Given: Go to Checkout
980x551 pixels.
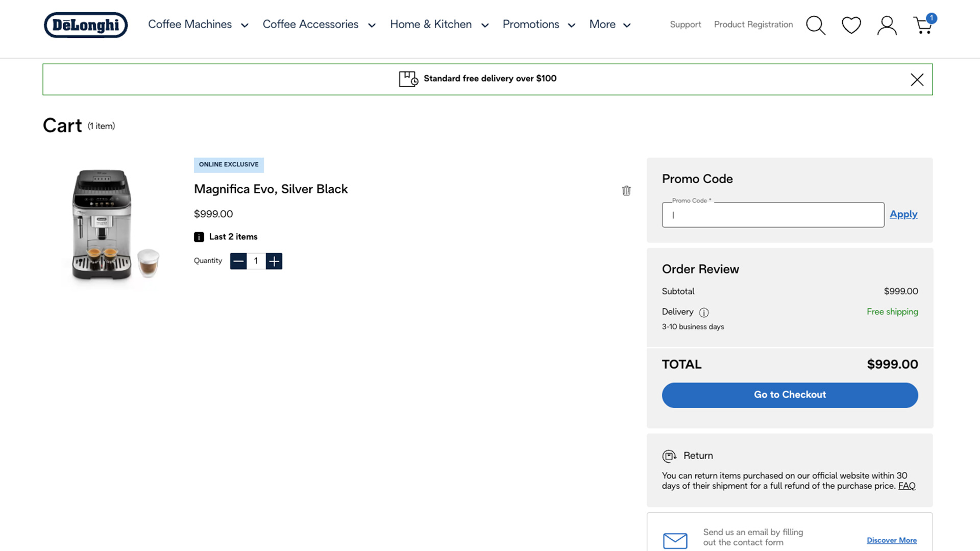Looking at the screenshot, I should [790, 395].
